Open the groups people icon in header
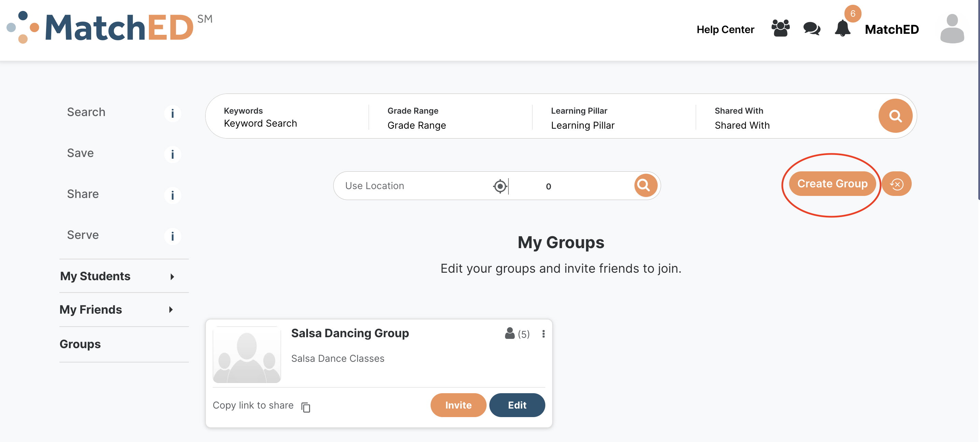This screenshot has height=442, width=980. click(x=780, y=28)
